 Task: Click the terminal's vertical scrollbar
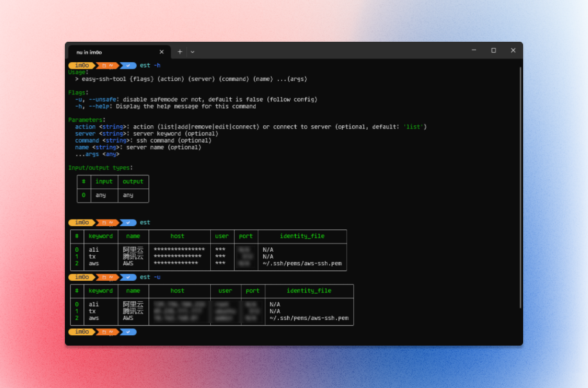521,188
